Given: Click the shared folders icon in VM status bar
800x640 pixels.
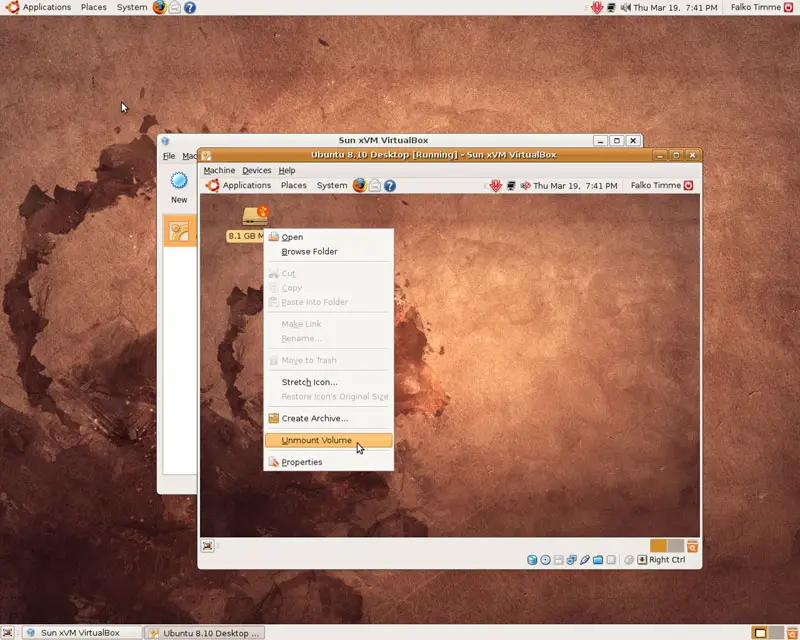Looking at the screenshot, I should [598, 560].
